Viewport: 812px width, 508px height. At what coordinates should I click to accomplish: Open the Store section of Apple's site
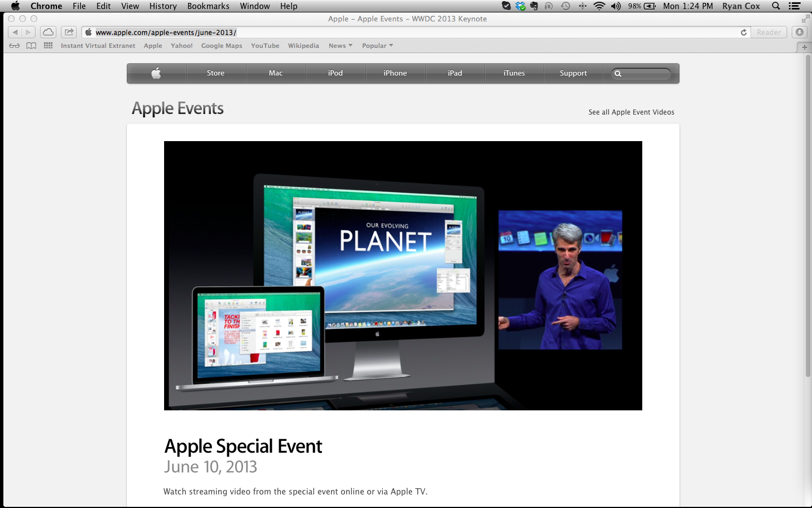coord(215,73)
